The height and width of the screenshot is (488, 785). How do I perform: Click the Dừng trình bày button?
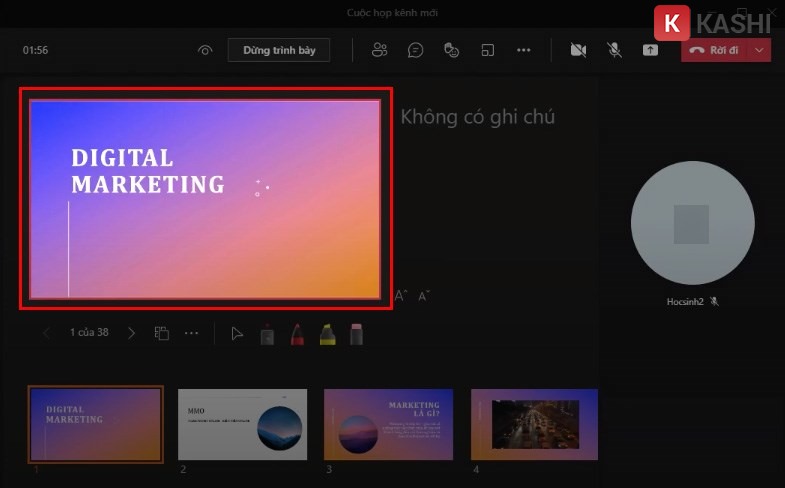(279, 50)
